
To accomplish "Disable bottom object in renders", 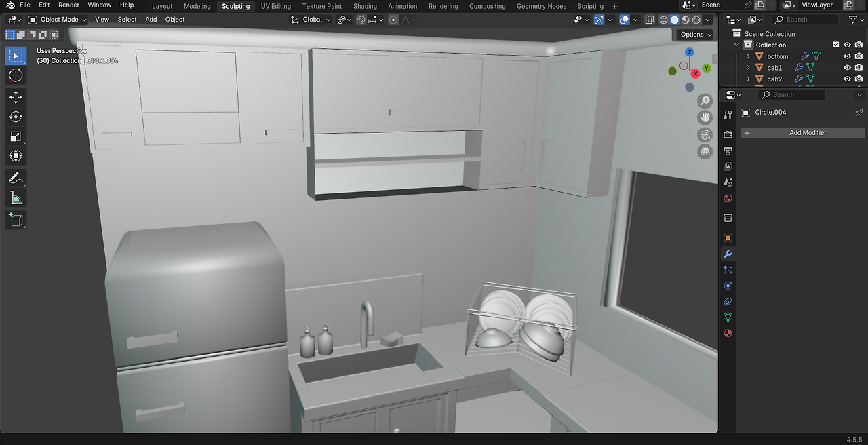I will pos(859,56).
